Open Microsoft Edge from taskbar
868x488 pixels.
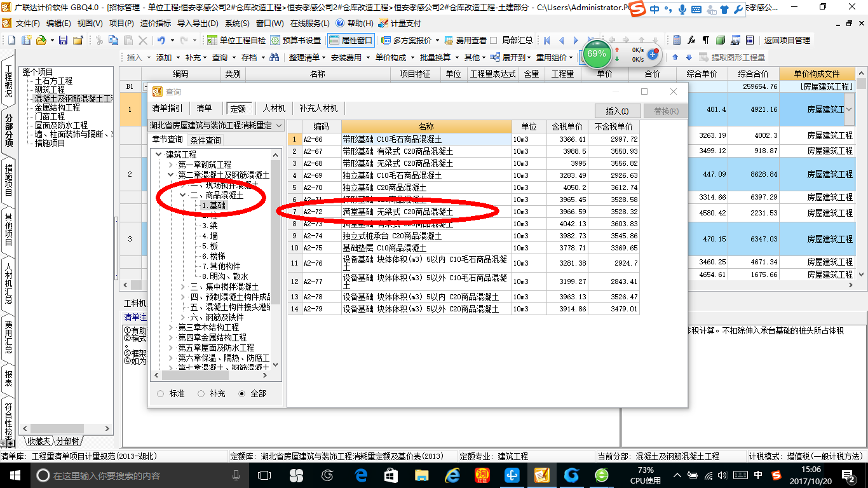[362, 475]
